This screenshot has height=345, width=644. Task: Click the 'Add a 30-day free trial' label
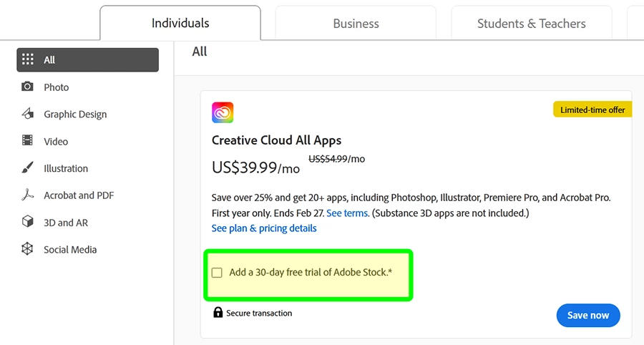point(311,272)
